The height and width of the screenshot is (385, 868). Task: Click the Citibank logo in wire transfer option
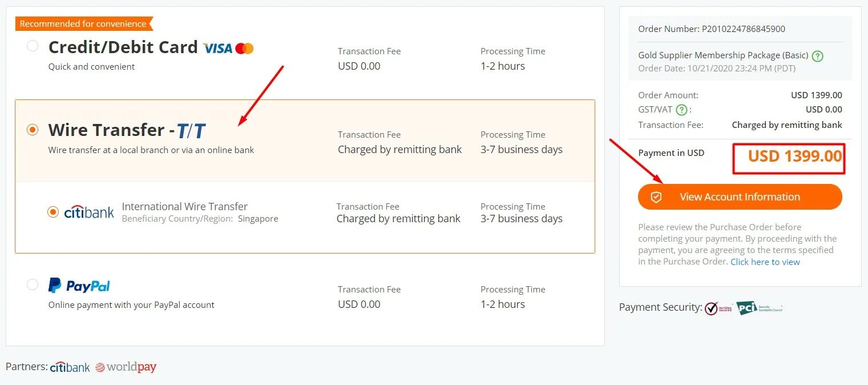pos(89,212)
